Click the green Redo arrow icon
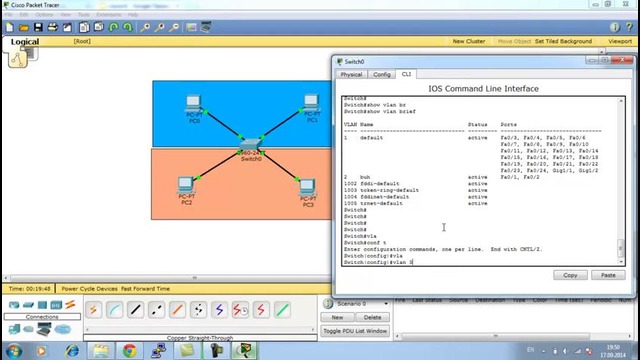 (x=128, y=27)
